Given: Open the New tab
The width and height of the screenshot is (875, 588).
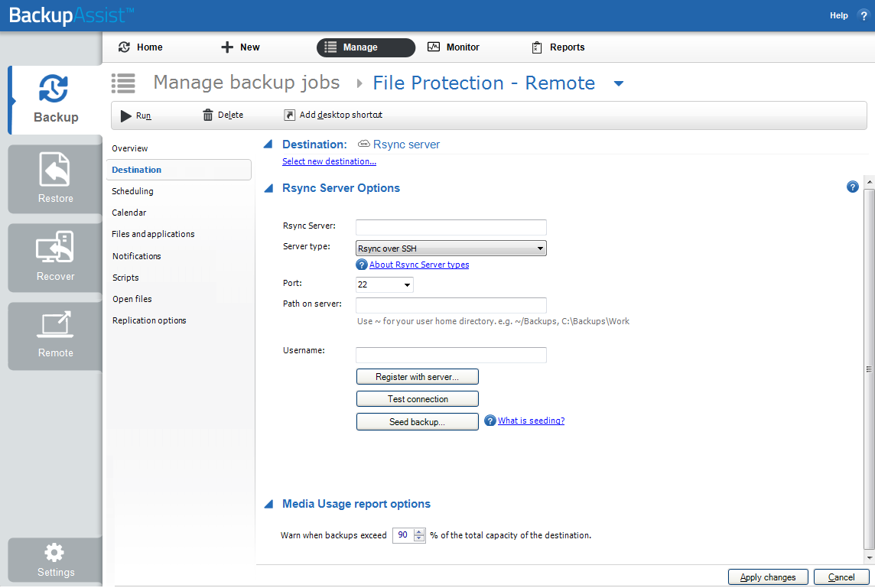Looking at the screenshot, I should [x=240, y=47].
